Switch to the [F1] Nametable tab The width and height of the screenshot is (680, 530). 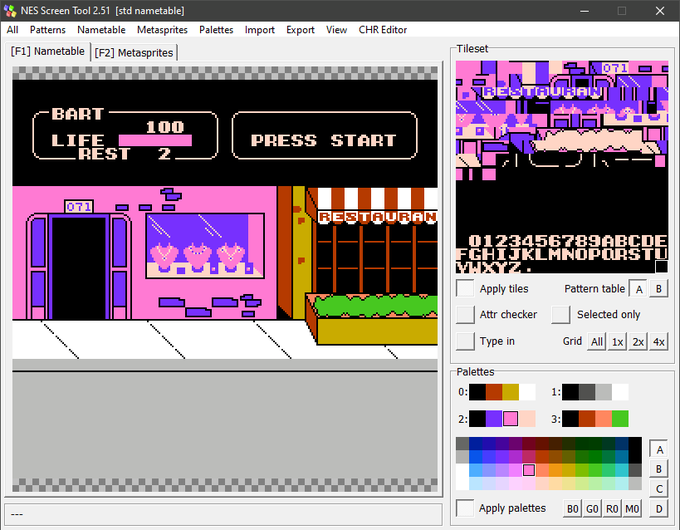coord(47,51)
